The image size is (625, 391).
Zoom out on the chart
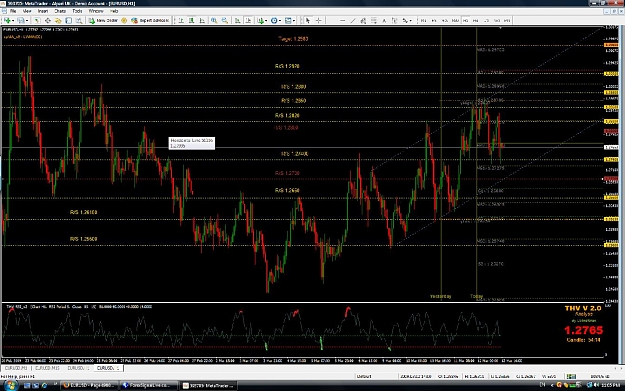pyautogui.click(x=225, y=20)
